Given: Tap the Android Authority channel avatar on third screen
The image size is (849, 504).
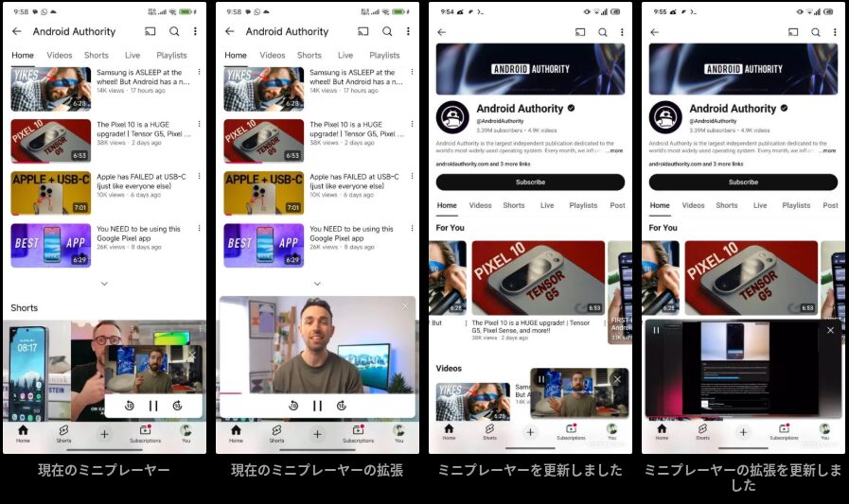Looking at the screenshot, I should (452, 117).
